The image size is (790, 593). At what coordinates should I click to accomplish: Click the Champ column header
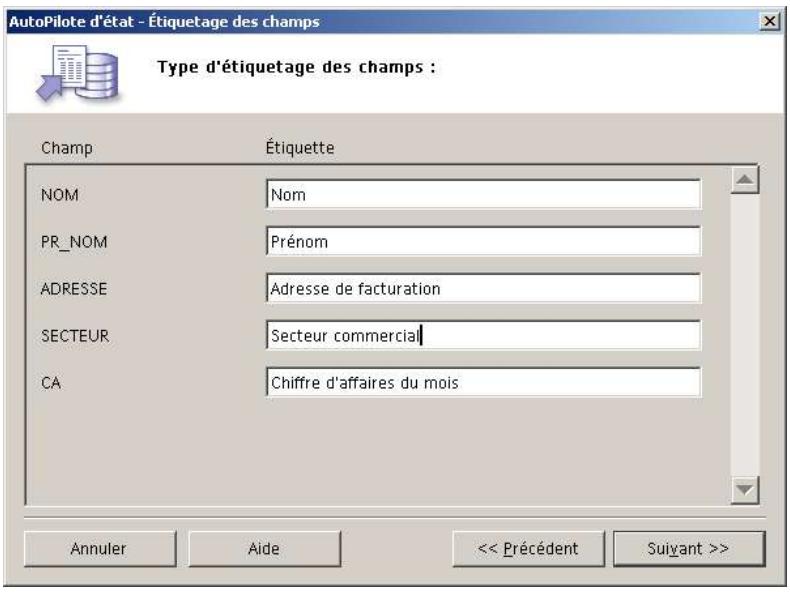point(67,148)
